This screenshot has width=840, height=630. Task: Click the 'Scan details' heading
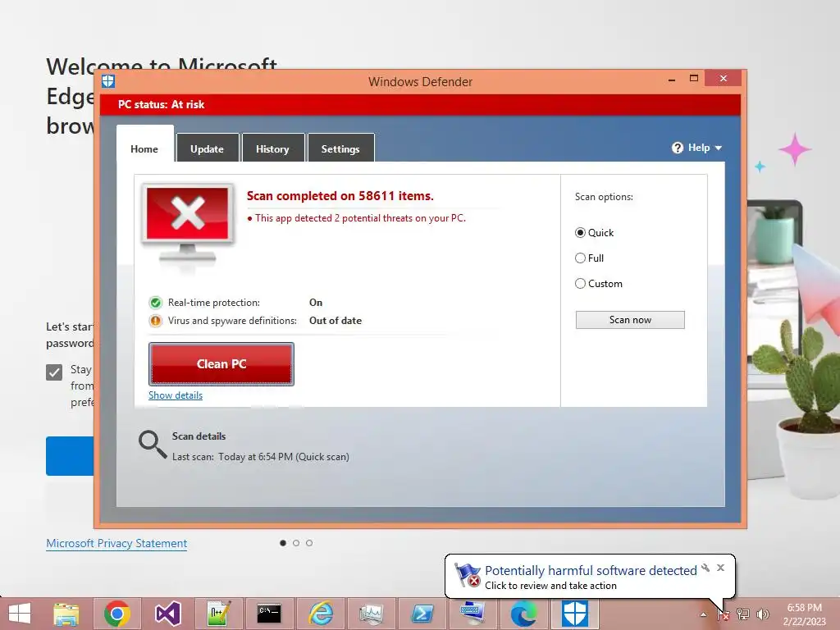click(x=199, y=436)
